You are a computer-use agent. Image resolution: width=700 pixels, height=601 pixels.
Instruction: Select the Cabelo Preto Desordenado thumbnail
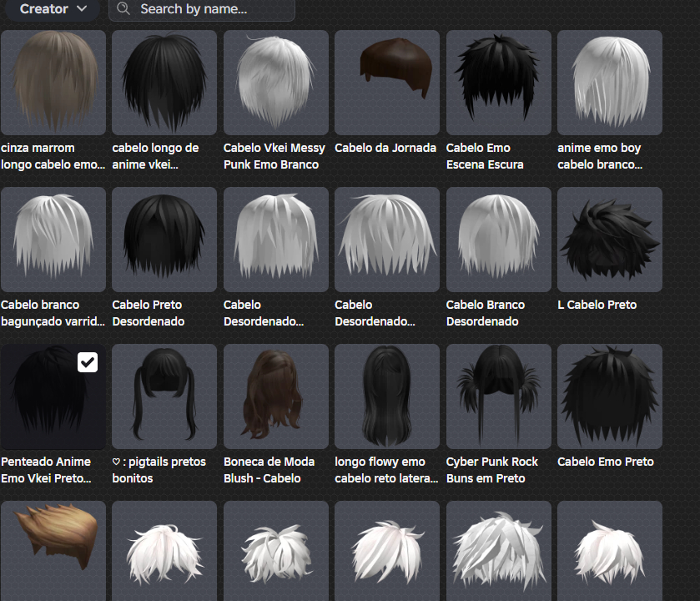[164, 240]
